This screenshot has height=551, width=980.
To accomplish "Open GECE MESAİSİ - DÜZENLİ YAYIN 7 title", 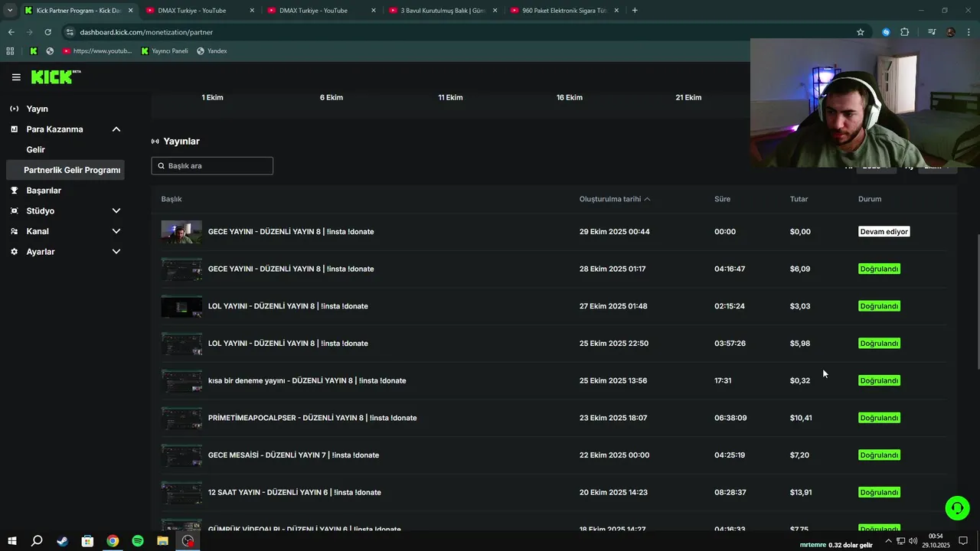I will (x=293, y=455).
